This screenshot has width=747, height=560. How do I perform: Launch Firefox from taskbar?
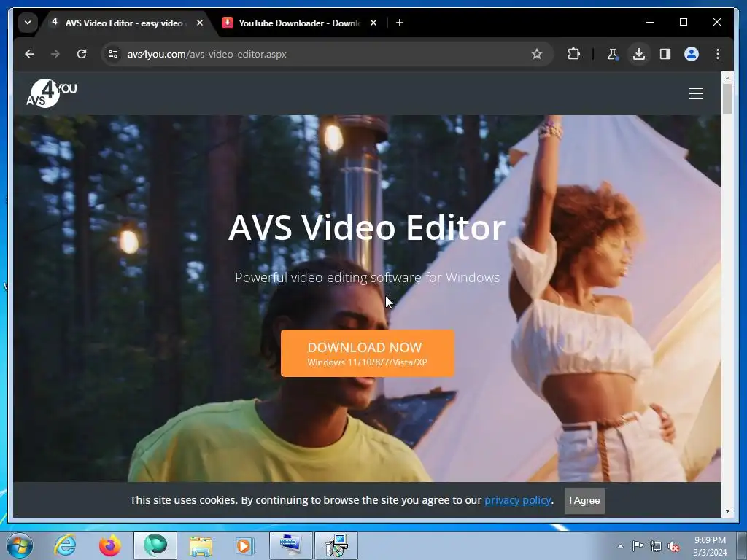110,545
